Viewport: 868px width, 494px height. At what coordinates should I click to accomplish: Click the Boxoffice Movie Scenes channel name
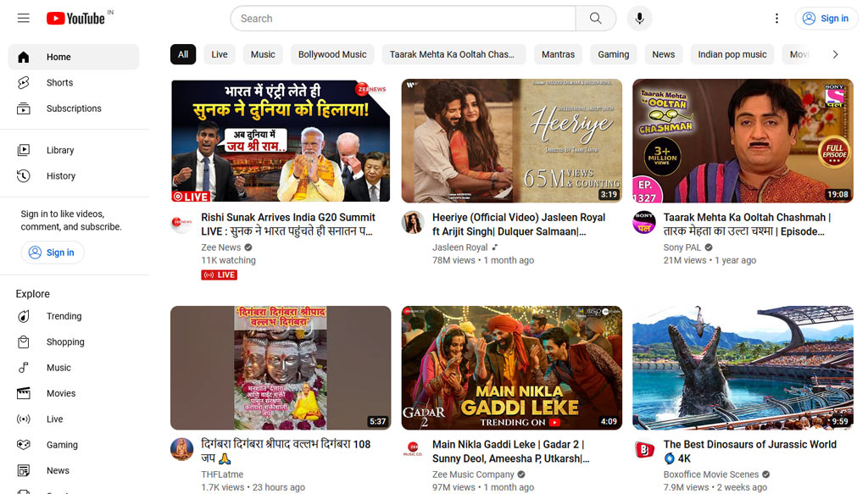point(711,474)
